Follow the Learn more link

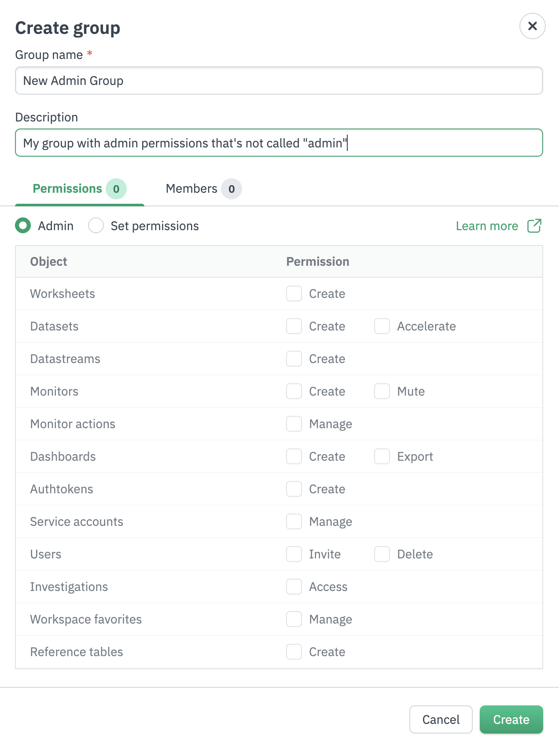click(x=487, y=226)
